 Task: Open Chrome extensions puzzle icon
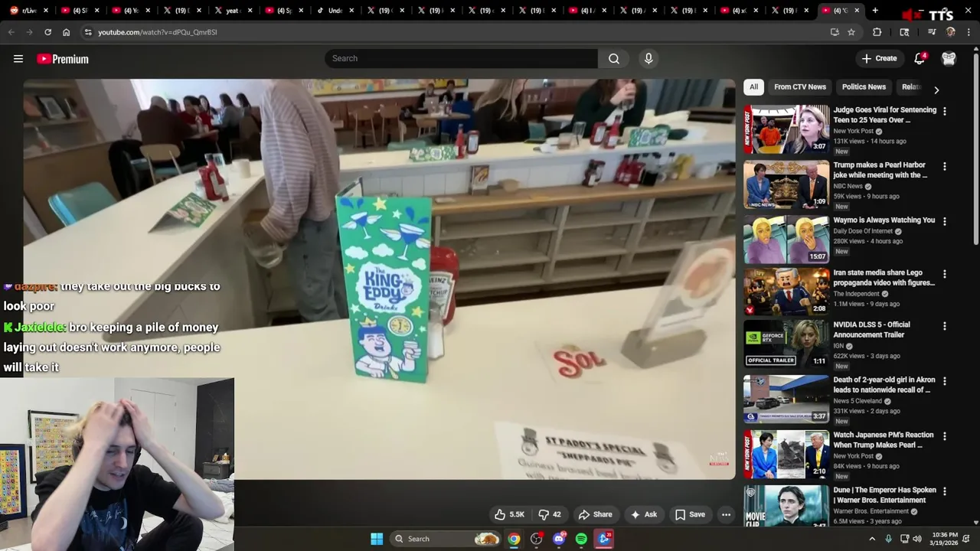(x=877, y=32)
